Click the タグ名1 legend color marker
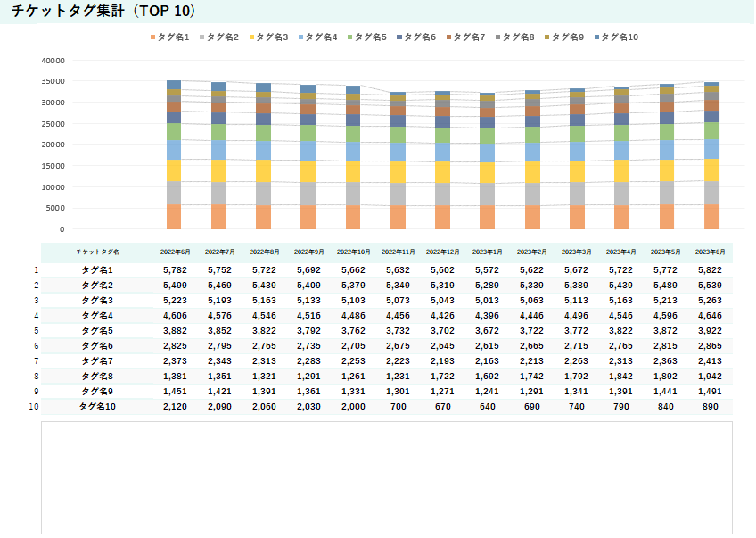Viewport: 756px width, 538px height. (x=153, y=37)
